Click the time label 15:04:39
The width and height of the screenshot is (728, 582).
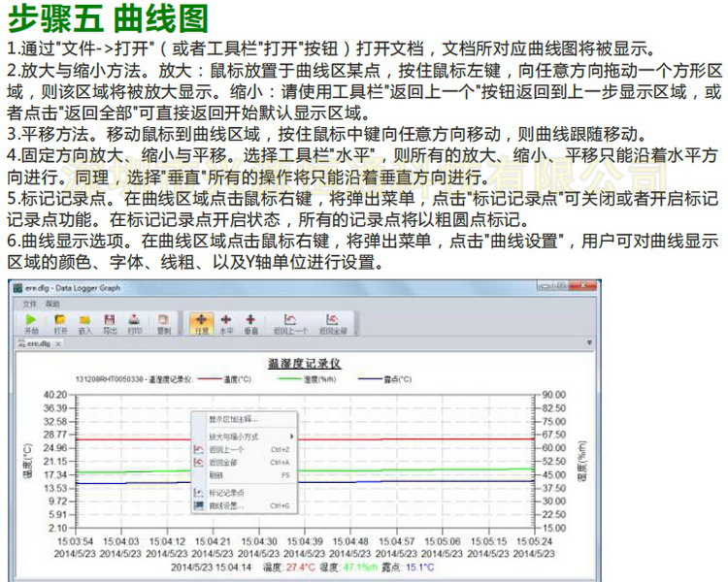tap(305, 541)
